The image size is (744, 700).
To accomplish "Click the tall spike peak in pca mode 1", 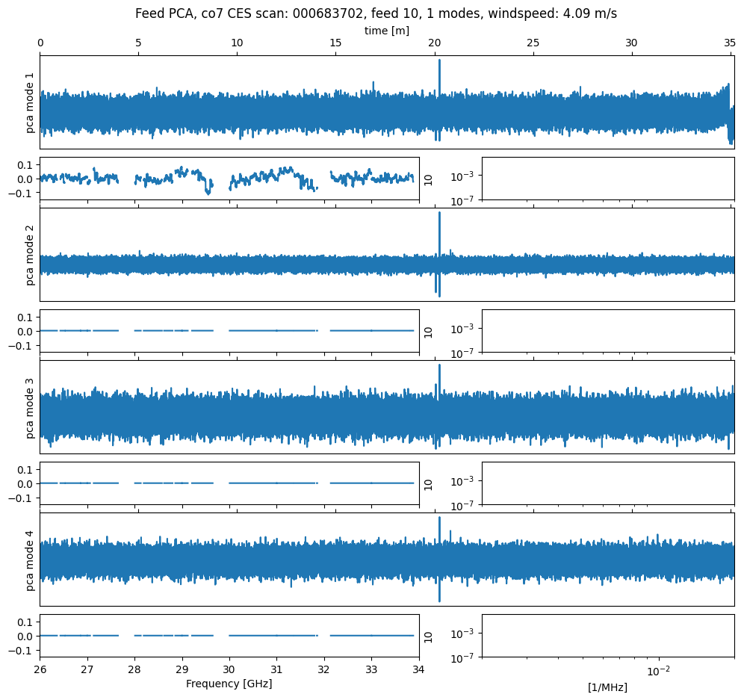I will [439, 61].
